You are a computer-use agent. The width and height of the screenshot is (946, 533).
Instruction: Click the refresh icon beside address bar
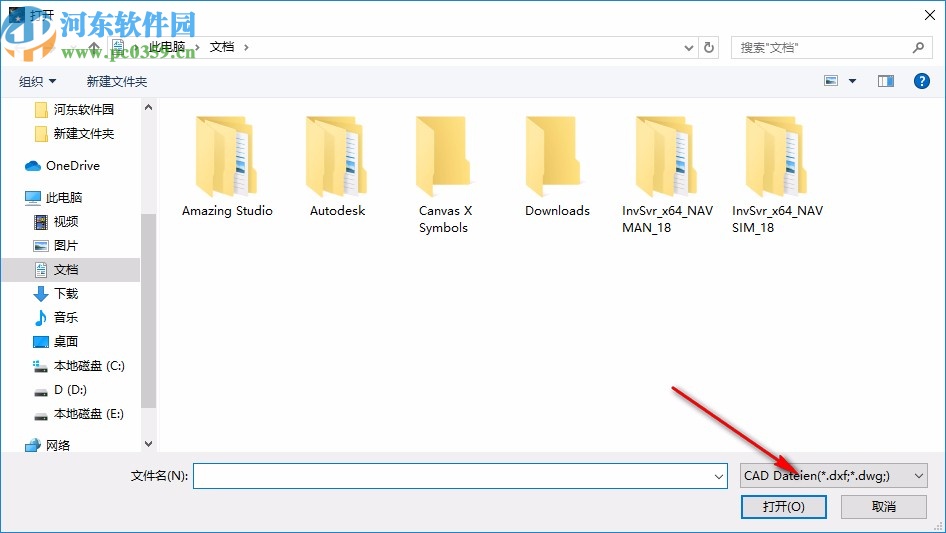709,47
